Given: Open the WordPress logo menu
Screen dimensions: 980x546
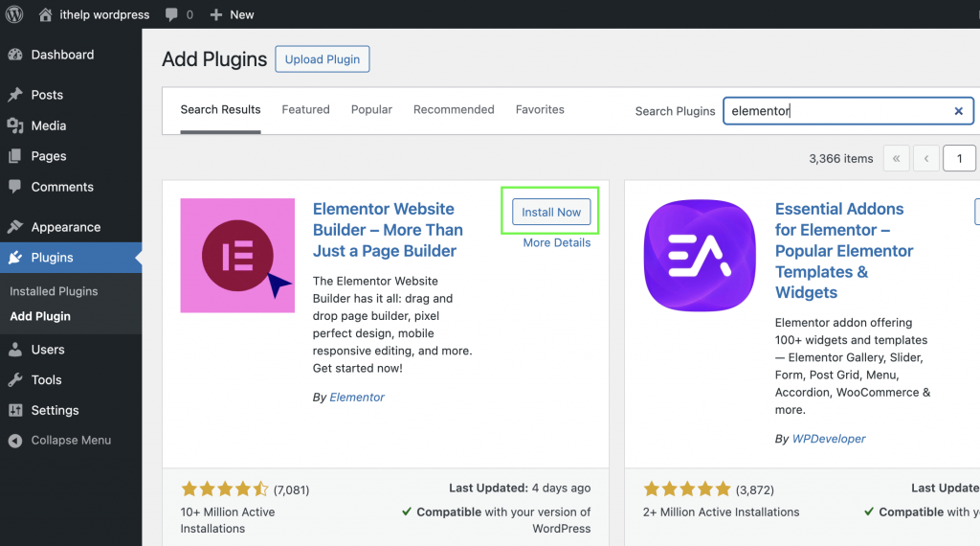Looking at the screenshot, I should click(x=14, y=13).
